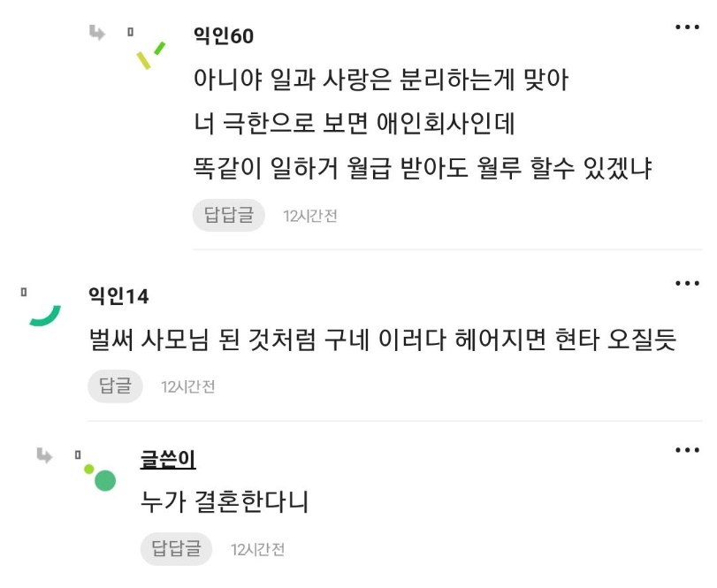Click reply arrow icon beside 글쓴이
Image resolution: width=717 pixels, height=588 pixels.
tap(44, 456)
